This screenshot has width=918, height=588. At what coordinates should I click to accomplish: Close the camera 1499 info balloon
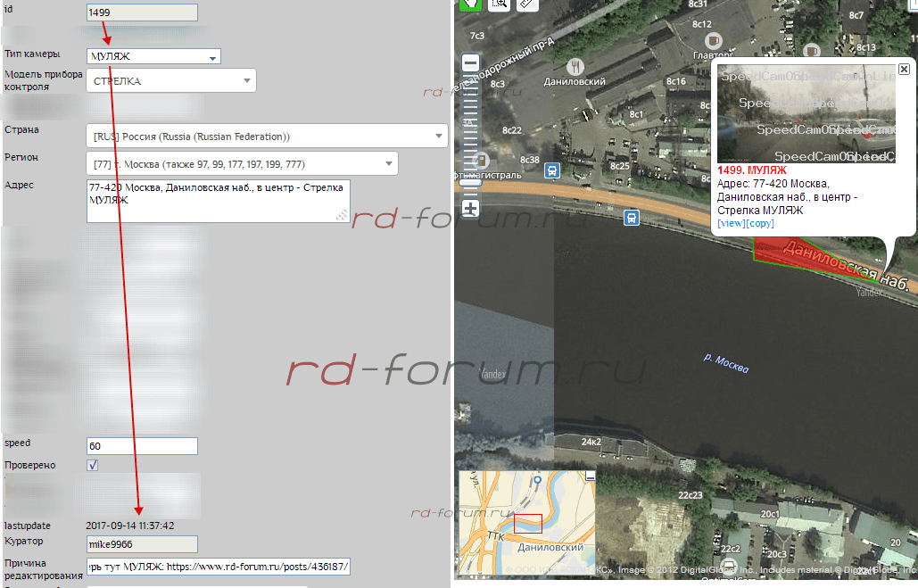point(903,69)
